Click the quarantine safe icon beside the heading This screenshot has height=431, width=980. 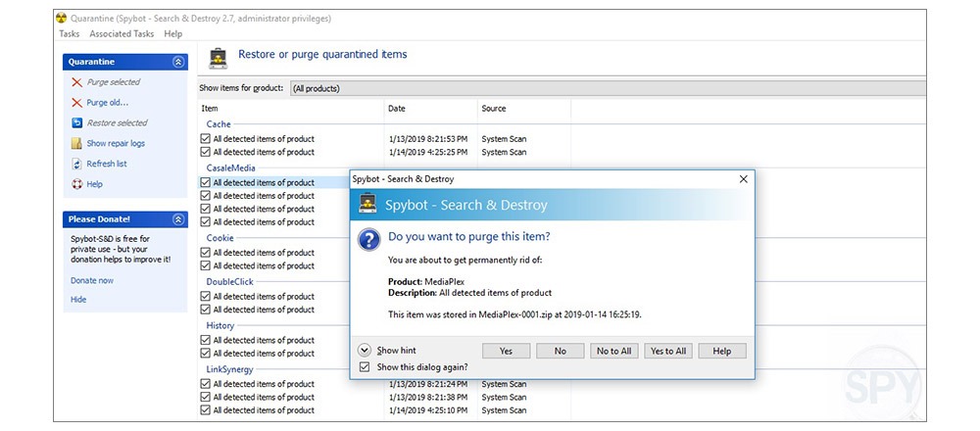(219, 58)
